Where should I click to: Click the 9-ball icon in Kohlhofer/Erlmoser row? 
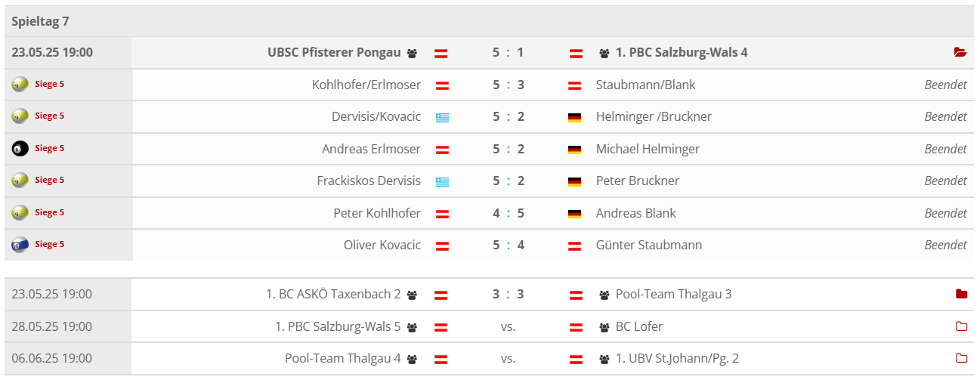click(20, 85)
